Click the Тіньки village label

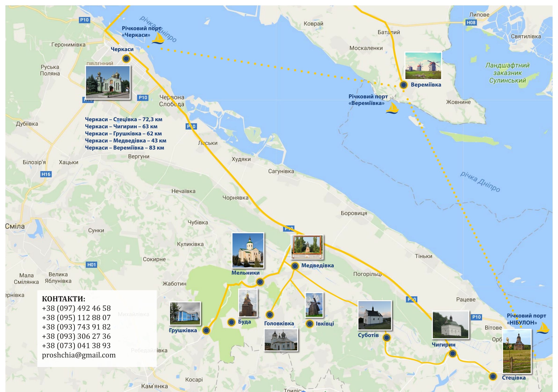click(424, 256)
